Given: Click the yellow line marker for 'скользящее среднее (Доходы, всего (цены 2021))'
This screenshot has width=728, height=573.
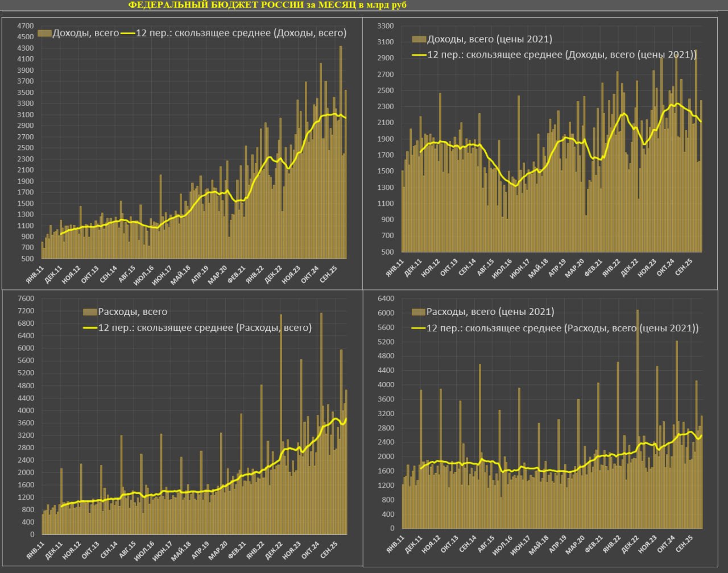Looking at the screenshot, I should tap(418, 55).
